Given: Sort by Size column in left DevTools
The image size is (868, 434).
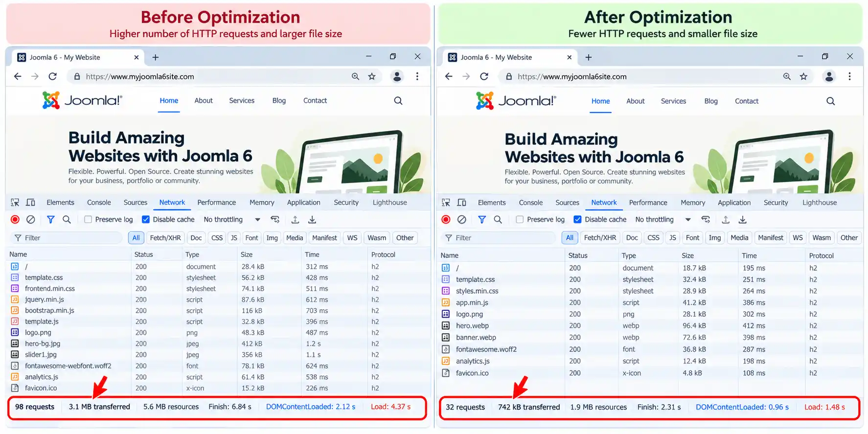Looking at the screenshot, I should pos(247,254).
